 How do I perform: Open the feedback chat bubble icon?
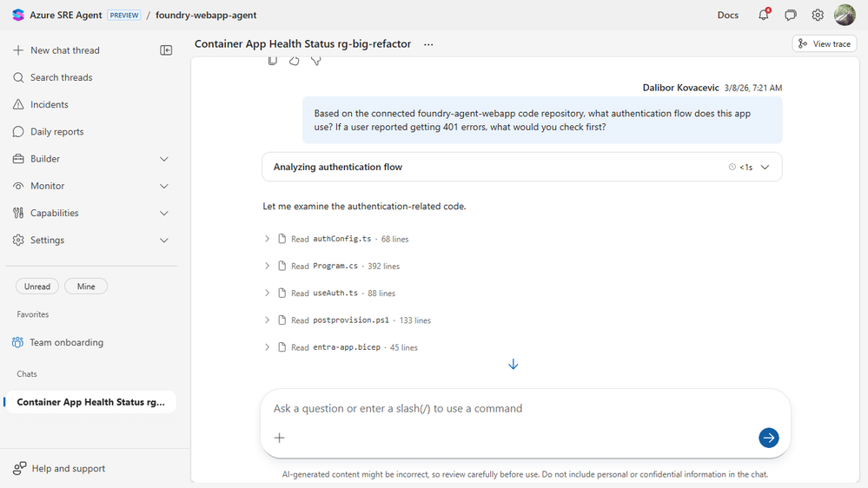click(x=791, y=15)
